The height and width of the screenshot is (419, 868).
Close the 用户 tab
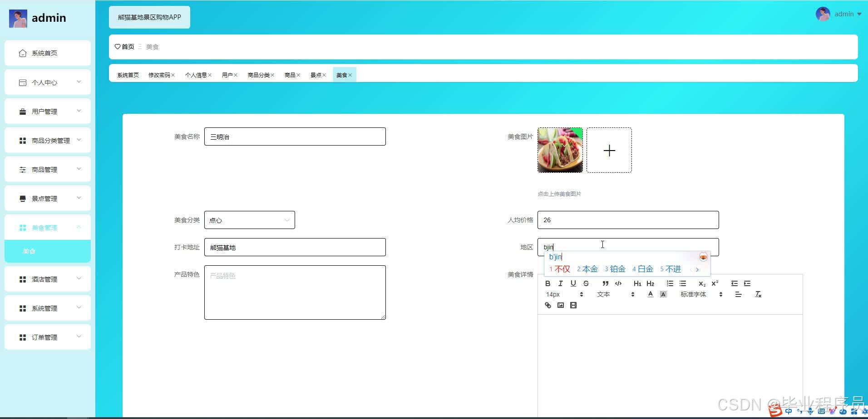(x=236, y=75)
